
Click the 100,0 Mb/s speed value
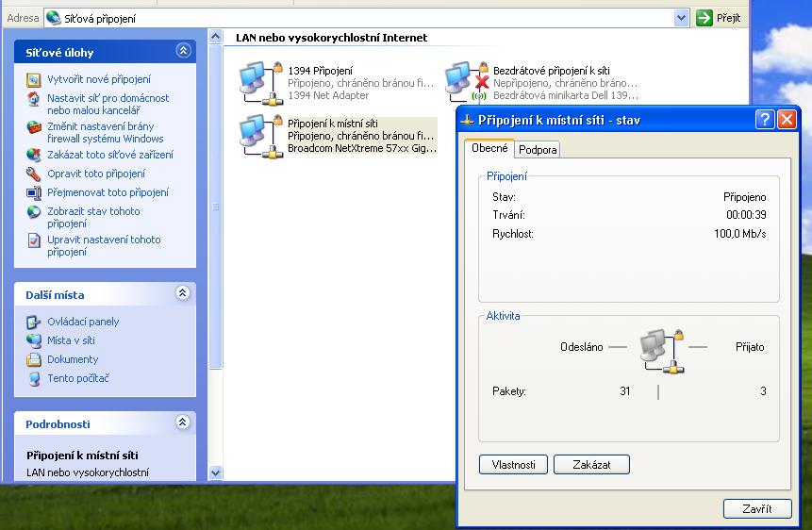[x=739, y=234]
